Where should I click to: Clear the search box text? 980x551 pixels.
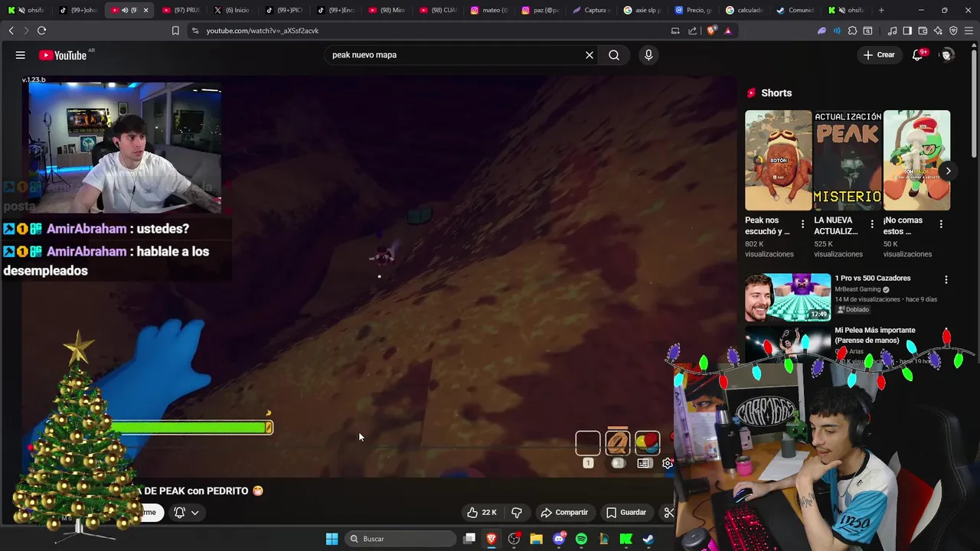tap(590, 55)
